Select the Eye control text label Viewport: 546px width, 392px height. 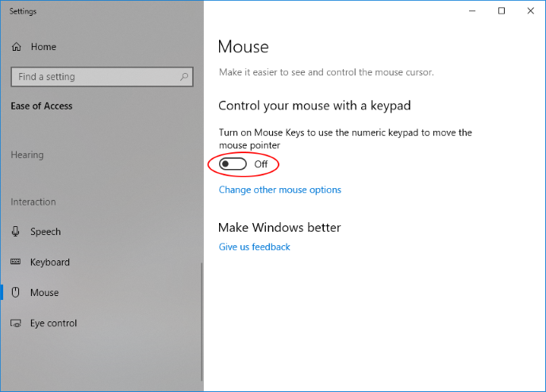(53, 323)
